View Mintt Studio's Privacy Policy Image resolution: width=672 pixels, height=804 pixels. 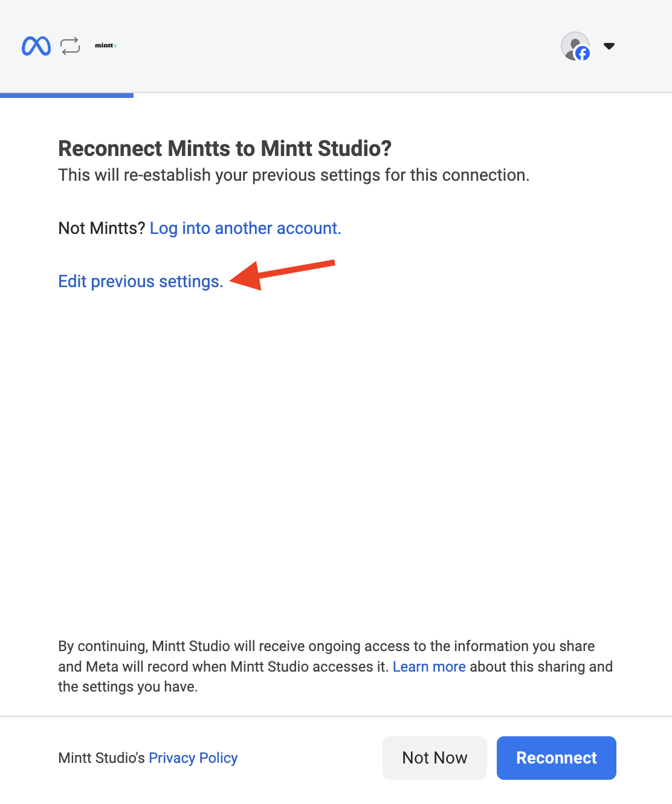pyautogui.click(x=193, y=757)
